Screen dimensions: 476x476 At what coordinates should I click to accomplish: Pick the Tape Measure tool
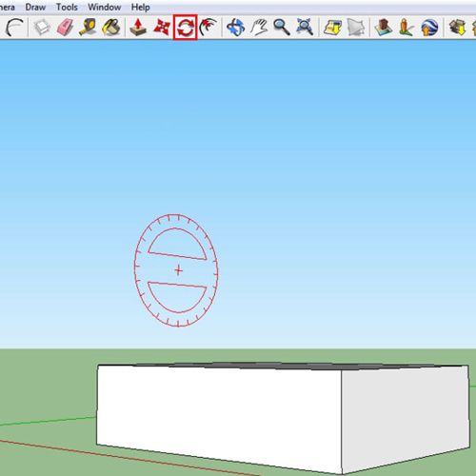tap(88, 28)
